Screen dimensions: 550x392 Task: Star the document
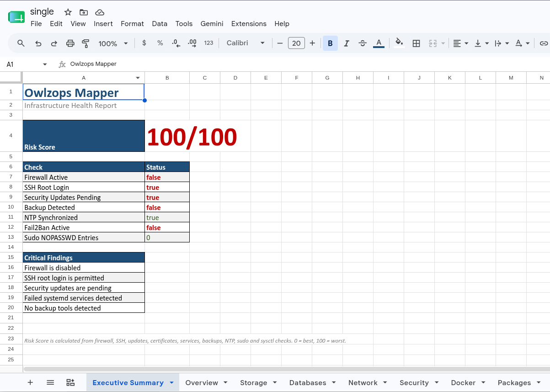tap(68, 12)
